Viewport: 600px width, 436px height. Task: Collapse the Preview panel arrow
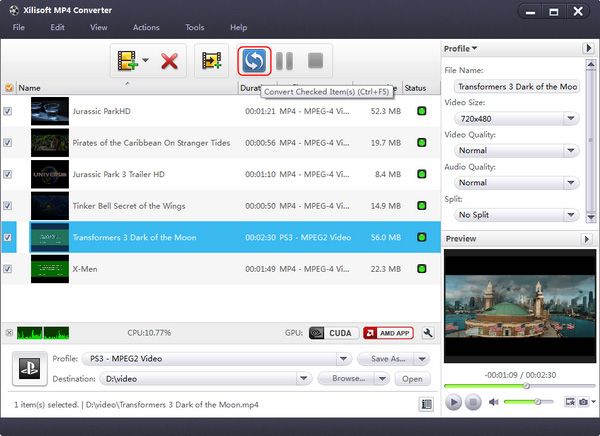586,239
